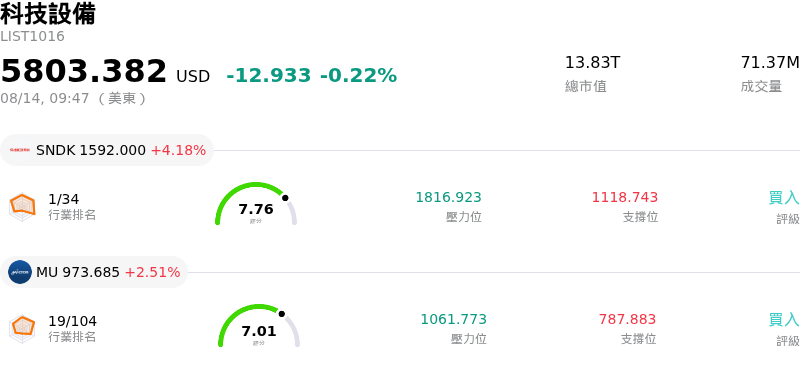Open MU radar chart icon

(22, 329)
